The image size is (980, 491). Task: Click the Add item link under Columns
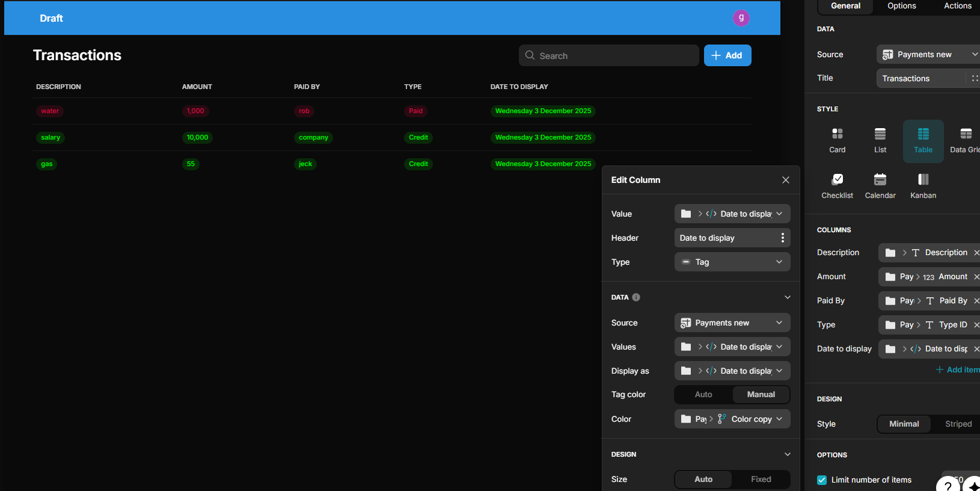click(957, 369)
